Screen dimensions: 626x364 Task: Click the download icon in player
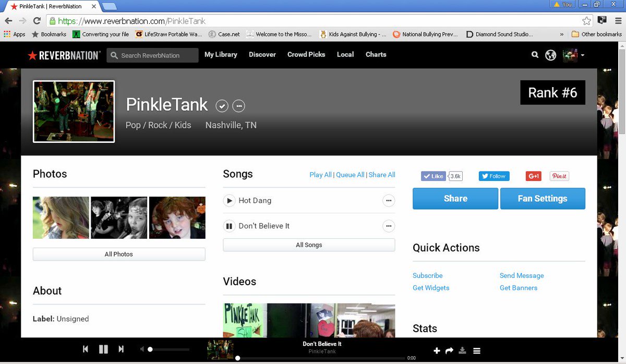462,351
